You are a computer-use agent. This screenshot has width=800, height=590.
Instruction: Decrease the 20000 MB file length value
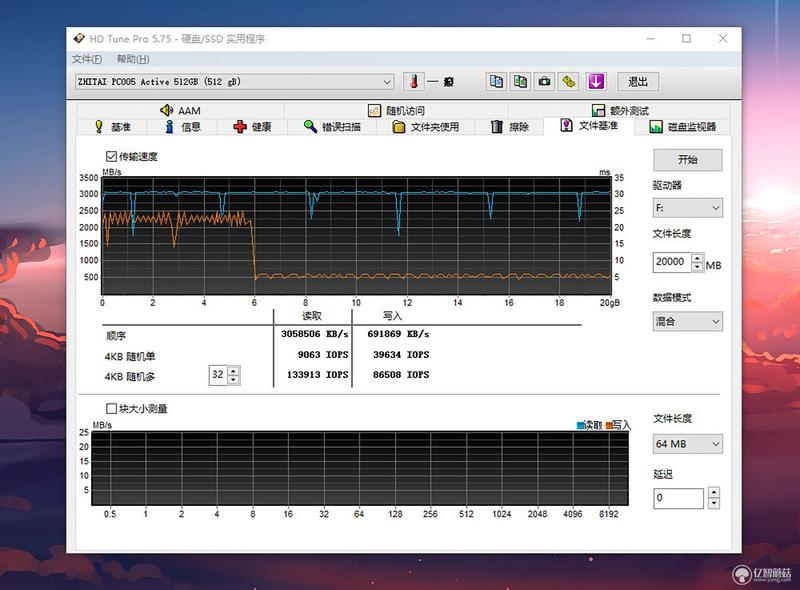point(697,266)
